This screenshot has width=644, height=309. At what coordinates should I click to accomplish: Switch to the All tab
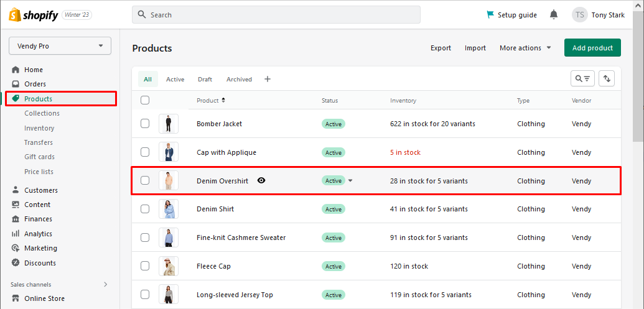tap(148, 79)
